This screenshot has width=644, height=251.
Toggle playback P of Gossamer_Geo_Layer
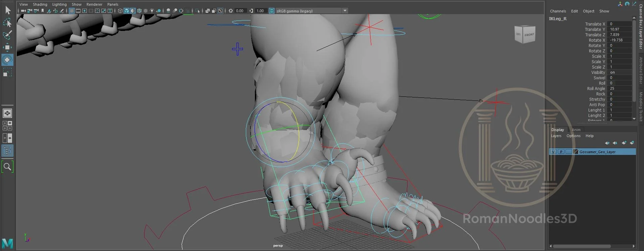tap(561, 152)
